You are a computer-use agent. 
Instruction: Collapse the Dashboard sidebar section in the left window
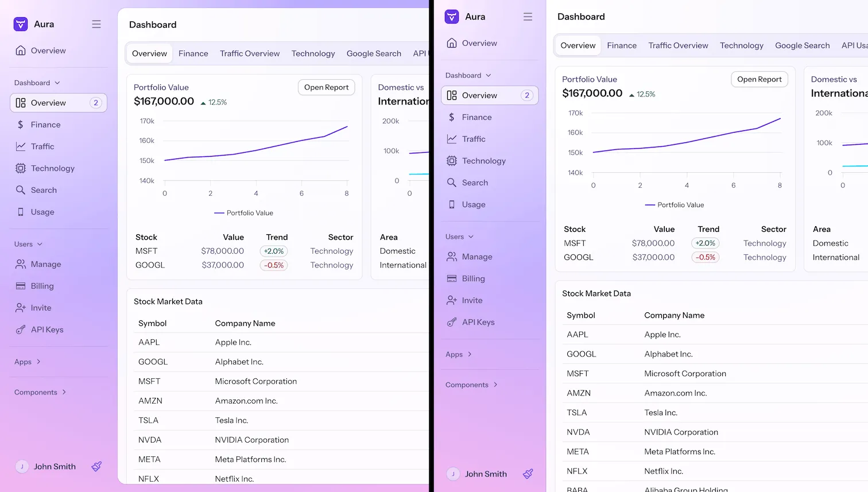pos(37,83)
